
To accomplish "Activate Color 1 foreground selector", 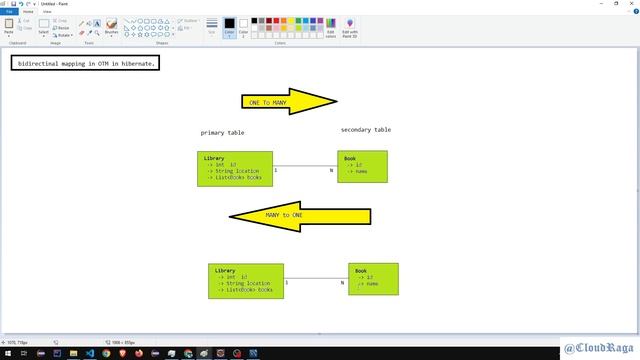I will coord(229,28).
